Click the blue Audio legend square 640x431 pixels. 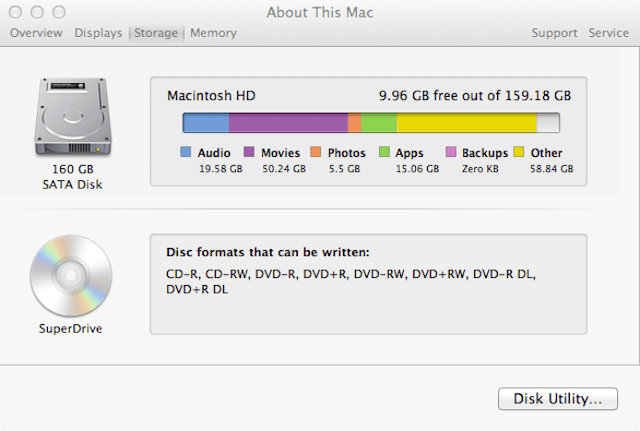pos(186,152)
